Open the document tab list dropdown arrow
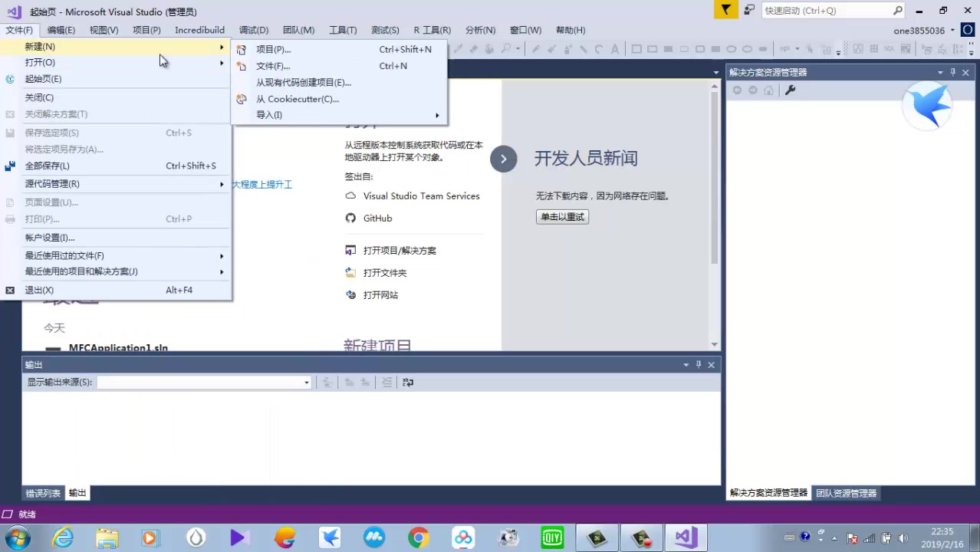Screen dimensions: 980x552 (715, 72)
